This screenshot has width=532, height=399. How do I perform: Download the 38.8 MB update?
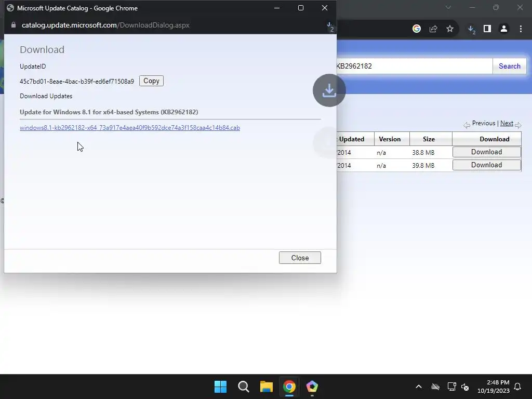point(486,152)
